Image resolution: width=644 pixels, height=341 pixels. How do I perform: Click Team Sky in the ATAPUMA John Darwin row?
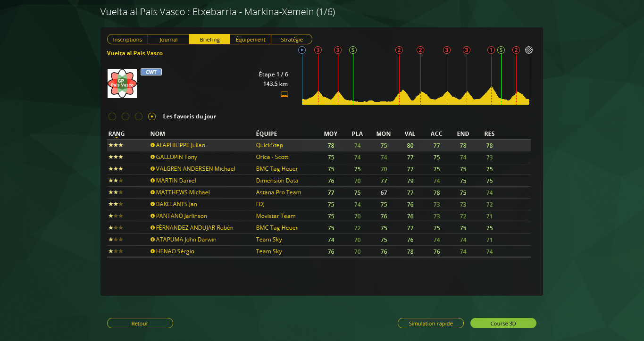coord(269,240)
